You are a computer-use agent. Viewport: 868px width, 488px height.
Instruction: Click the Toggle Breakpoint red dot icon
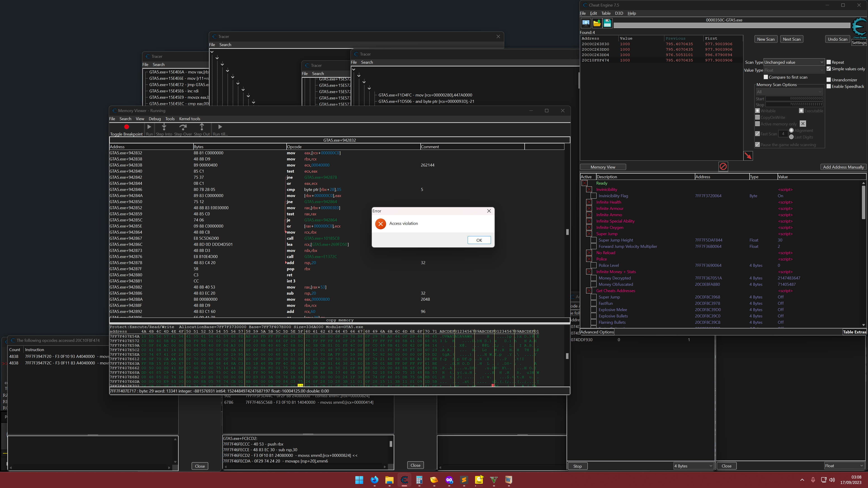(126, 127)
